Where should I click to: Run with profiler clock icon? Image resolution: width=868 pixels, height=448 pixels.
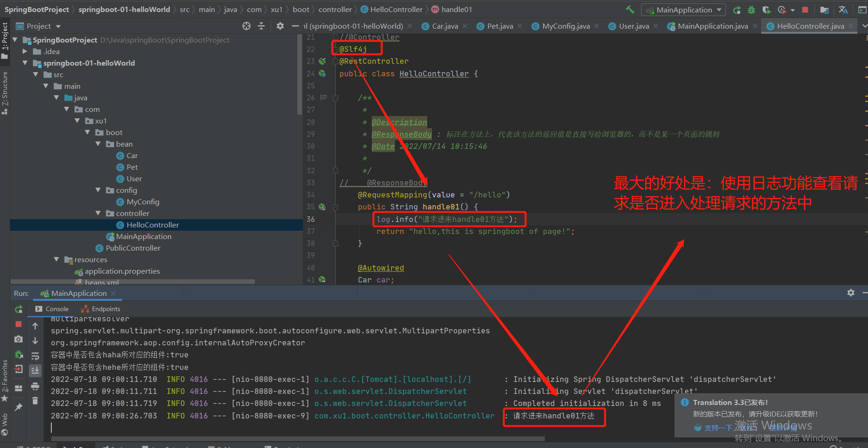tap(782, 10)
